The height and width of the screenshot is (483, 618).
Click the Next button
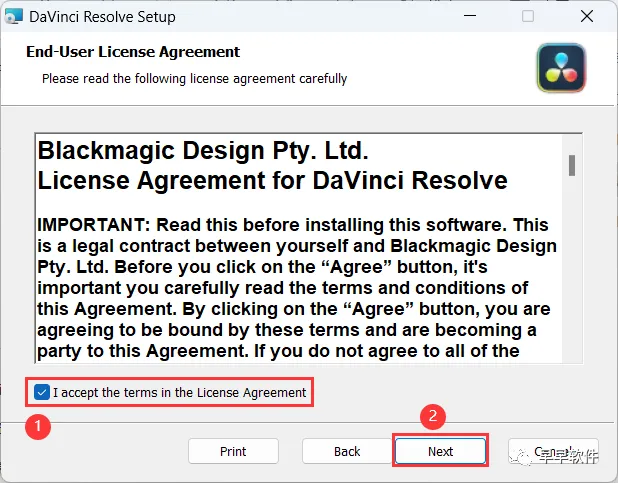[440, 451]
